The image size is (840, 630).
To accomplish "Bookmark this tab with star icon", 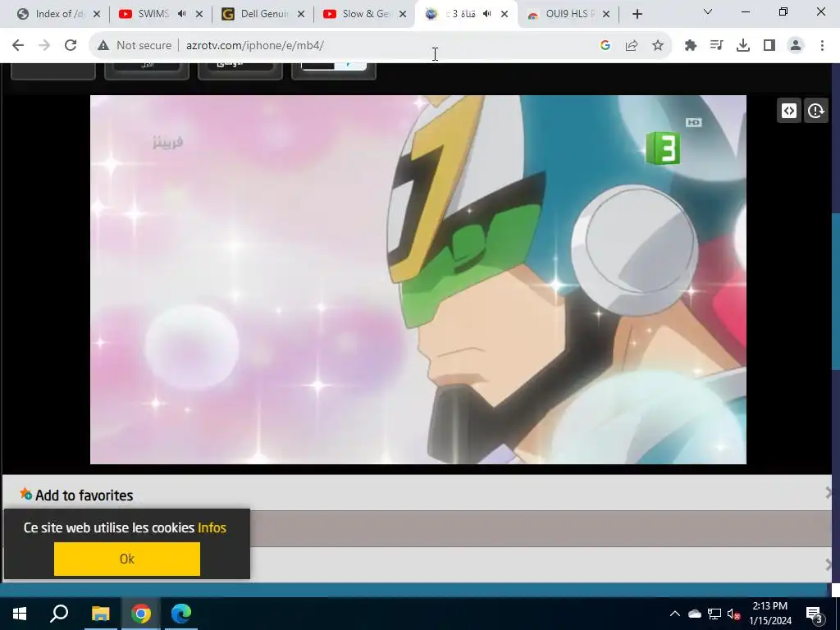I will 658,46.
